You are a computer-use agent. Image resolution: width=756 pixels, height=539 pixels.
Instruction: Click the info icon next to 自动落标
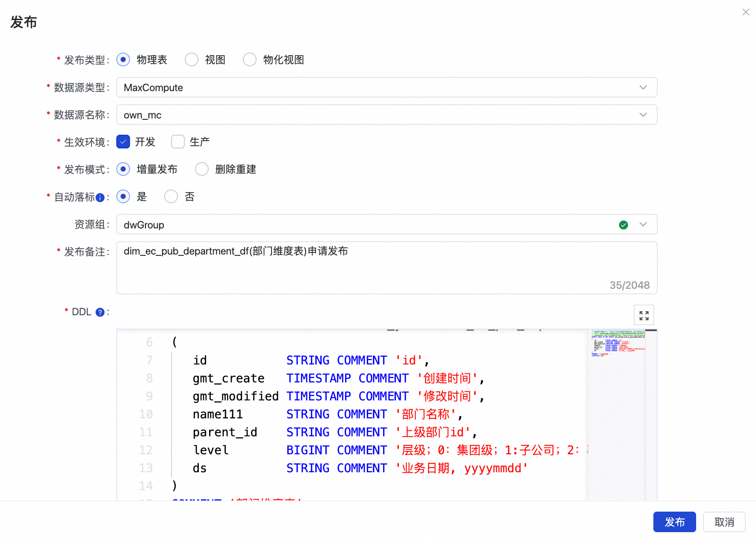click(101, 197)
